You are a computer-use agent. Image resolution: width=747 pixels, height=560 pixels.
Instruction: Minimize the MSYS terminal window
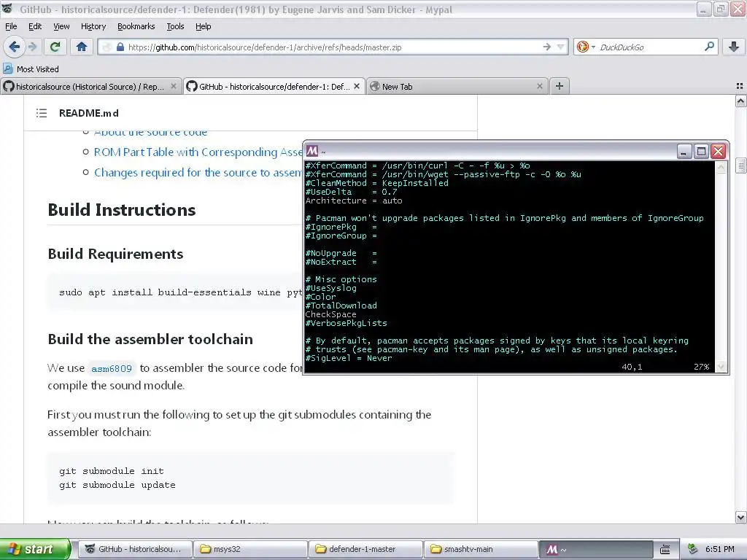684,152
